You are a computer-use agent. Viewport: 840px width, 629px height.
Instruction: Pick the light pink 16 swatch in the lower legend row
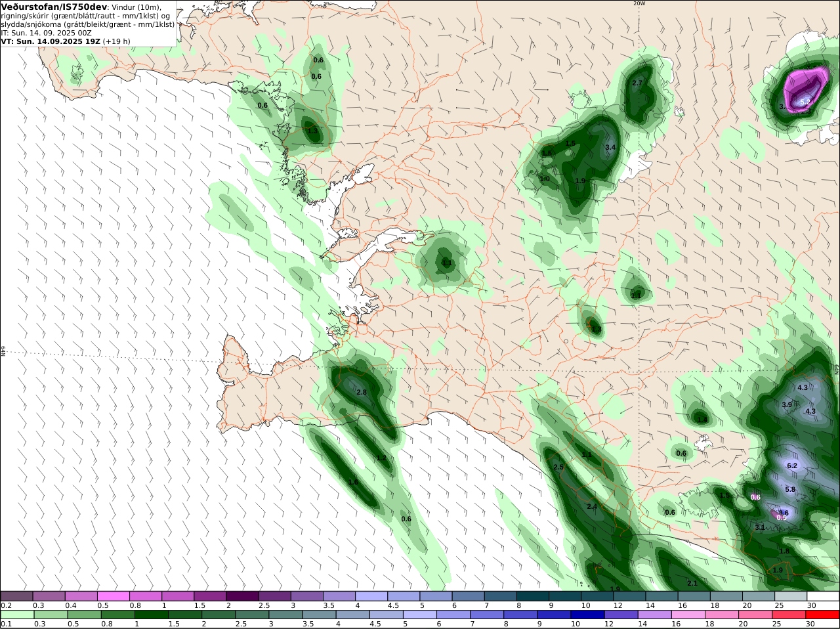[x=688, y=615]
